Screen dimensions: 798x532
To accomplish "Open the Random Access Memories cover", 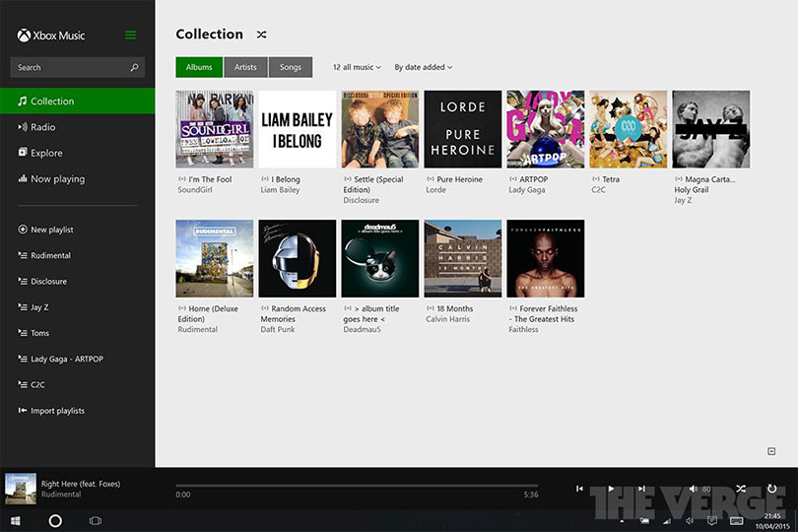I will pyautogui.click(x=298, y=259).
